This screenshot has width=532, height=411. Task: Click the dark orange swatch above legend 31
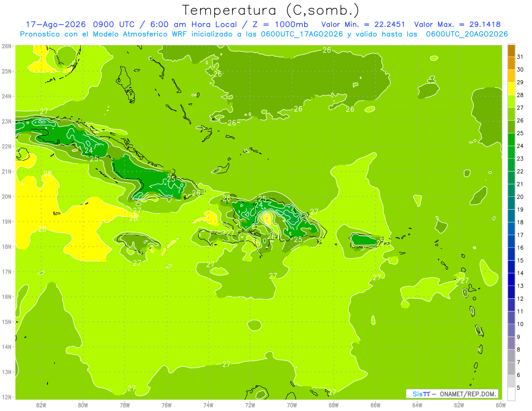point(511,51)
